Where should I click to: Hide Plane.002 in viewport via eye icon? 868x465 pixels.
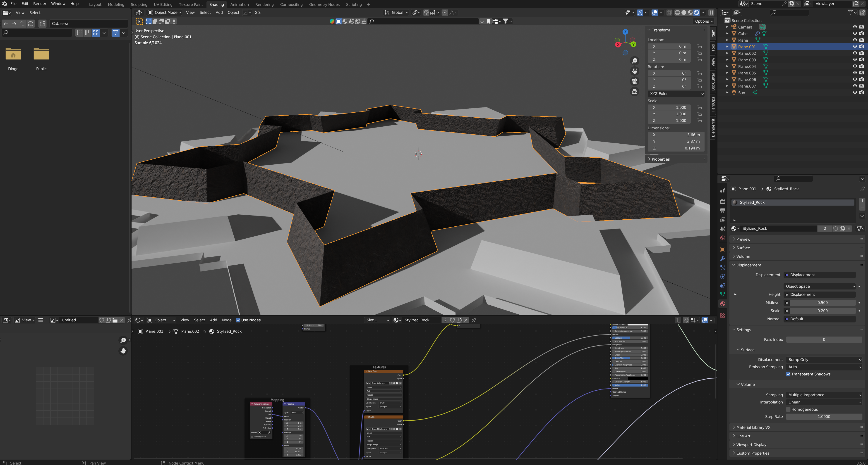click(x=855, y=53)
